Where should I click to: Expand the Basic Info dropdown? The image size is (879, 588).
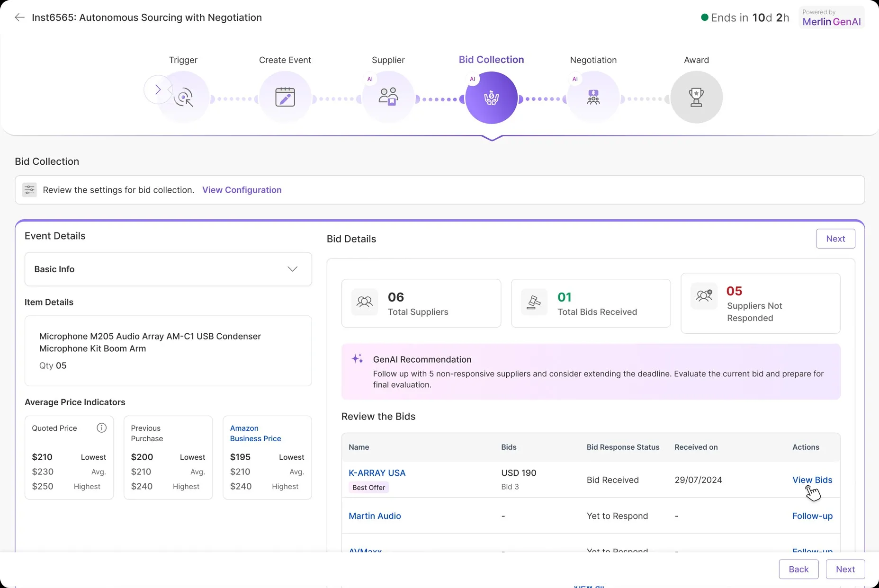pyautogui.click(x=292, y=269)
